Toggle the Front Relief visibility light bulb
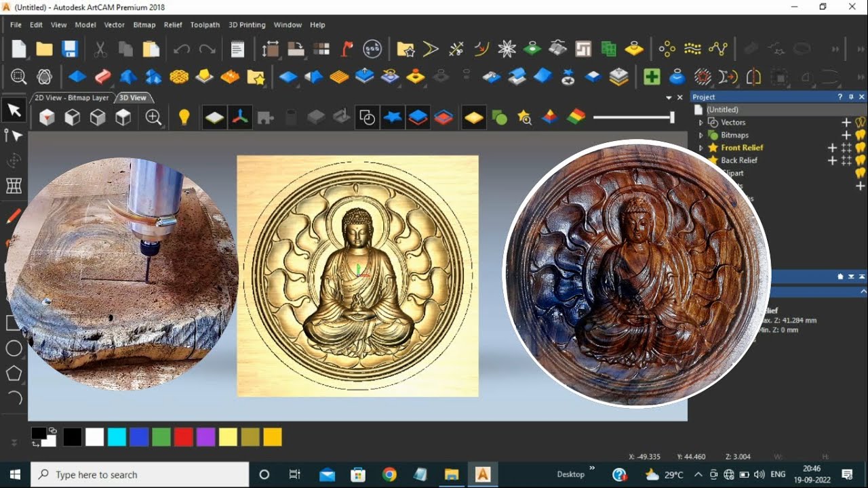868x488 pixels. tap(861, 148)
